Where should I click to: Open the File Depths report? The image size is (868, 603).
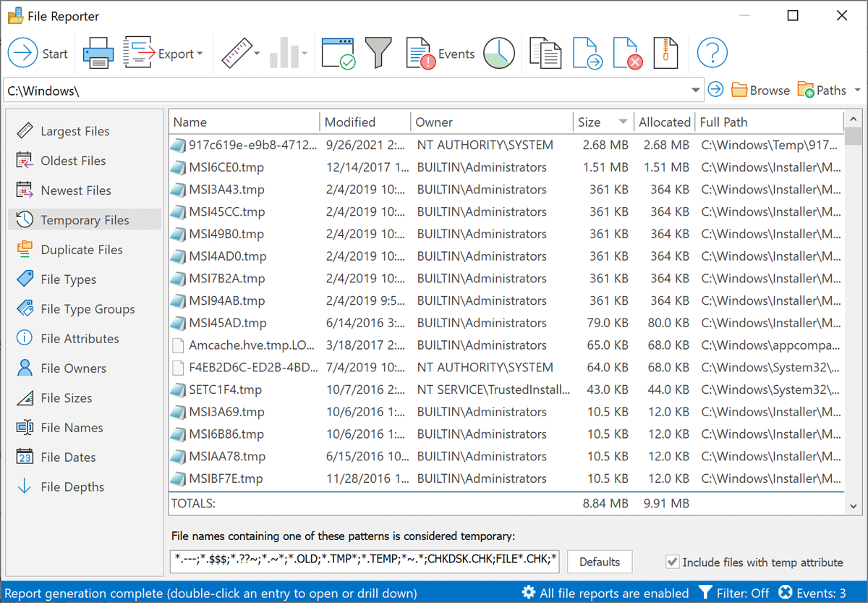pos(85,487)
